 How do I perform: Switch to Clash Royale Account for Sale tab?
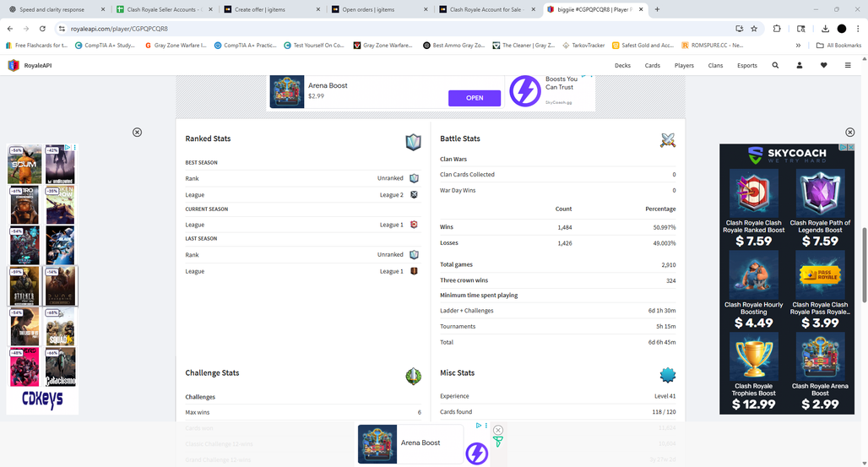(487, 9)
